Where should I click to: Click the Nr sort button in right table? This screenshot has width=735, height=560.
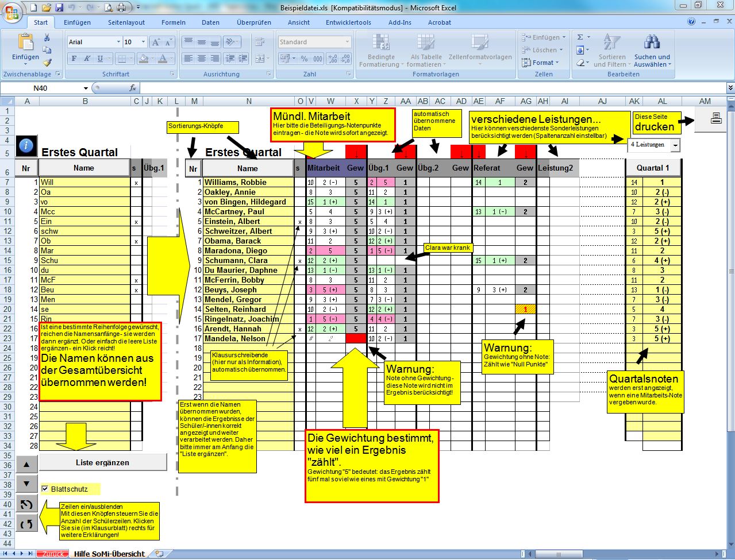tap(193, 168)
